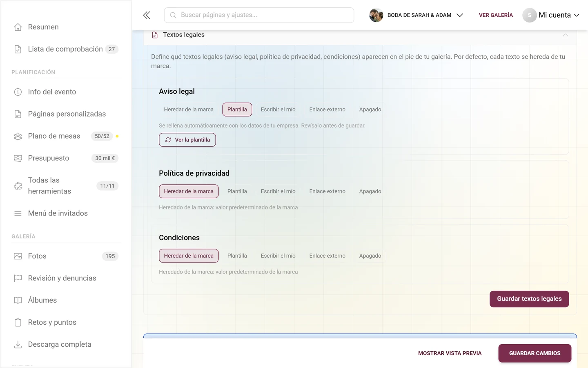This screenshot has width=588, height=368.
Task: Open the Ver galería link
Action: coord(496,15)
